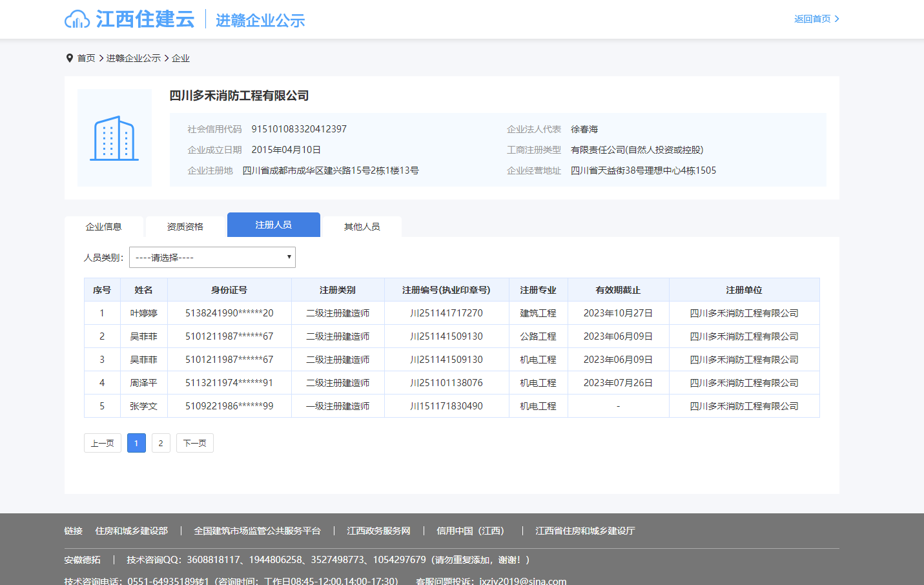
Task: Visit 江西政务服务网 footer link
Action: point(378,531)
